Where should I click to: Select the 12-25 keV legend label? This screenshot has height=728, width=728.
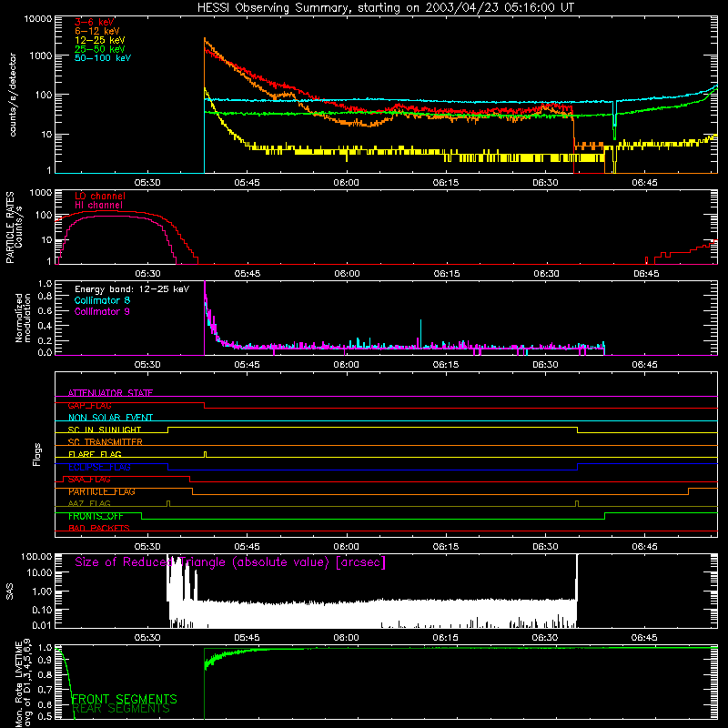click(100, 40)
